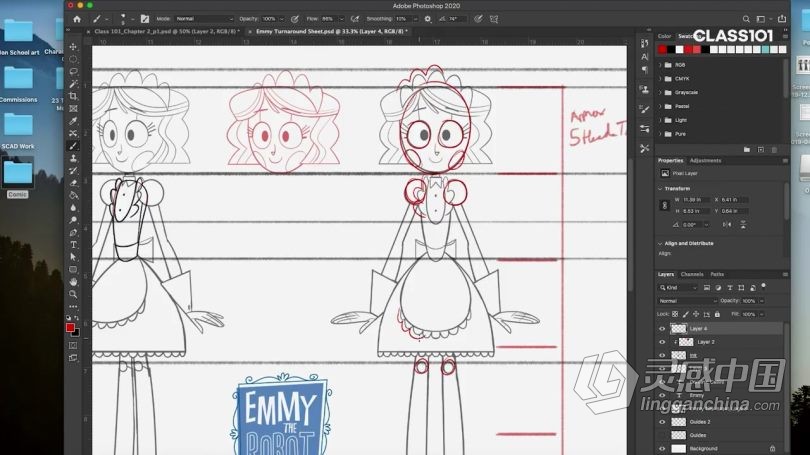Toggle pressure for opacity button
Screen dimensions: 810x455
294,19
